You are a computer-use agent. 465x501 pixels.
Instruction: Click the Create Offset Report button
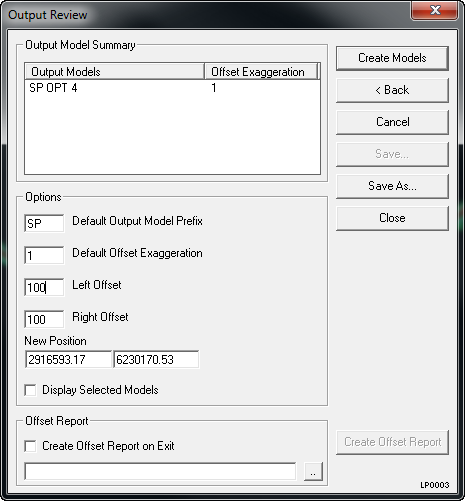click(x=392, y=442)
